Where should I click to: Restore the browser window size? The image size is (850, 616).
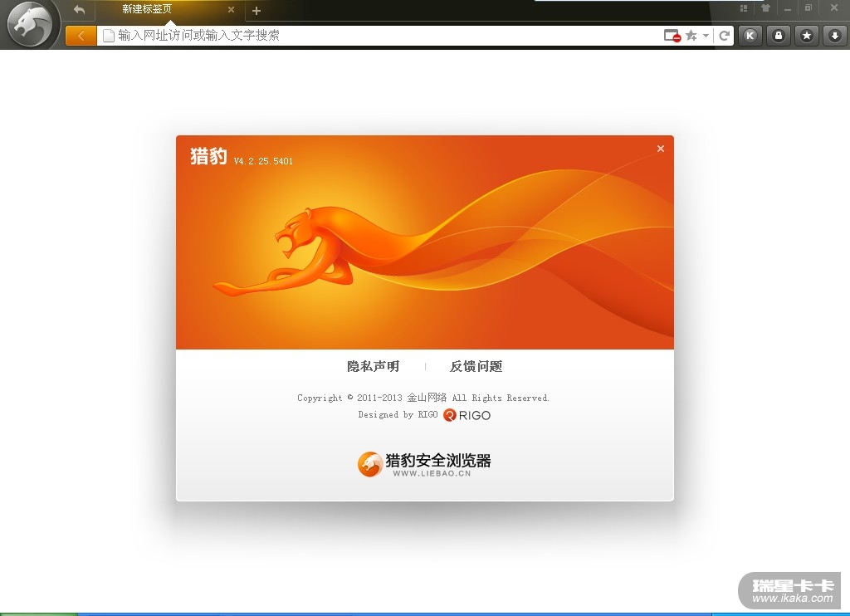click(x=808, y=7)
